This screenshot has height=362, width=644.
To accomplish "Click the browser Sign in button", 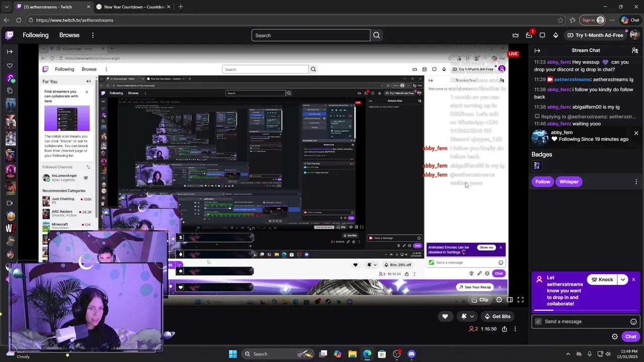I will click(x=593, y=20).
